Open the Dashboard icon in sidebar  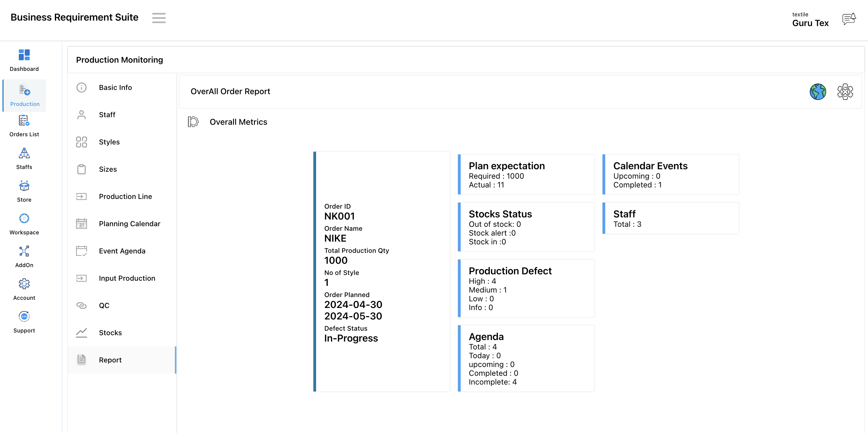pyautogui.click(x=24, y=55)
